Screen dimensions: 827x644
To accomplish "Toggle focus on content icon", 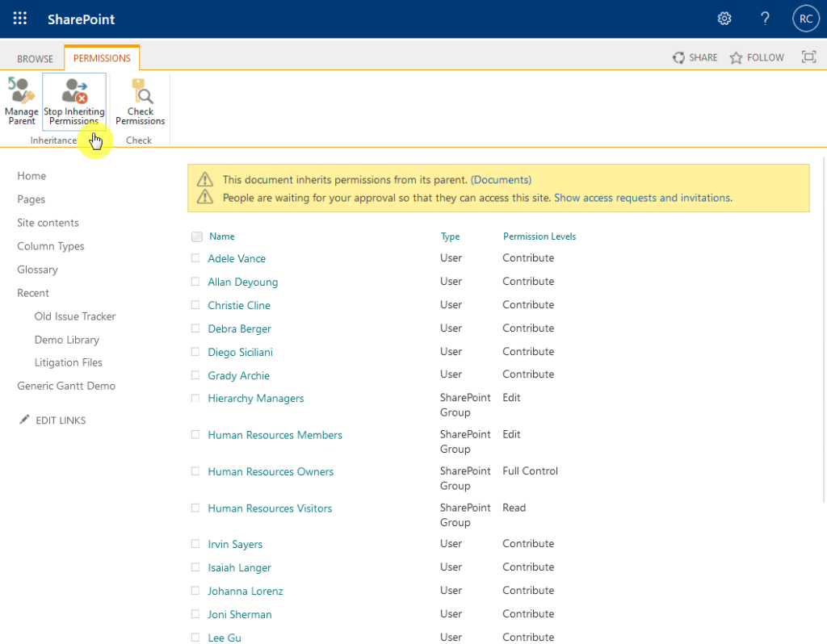I will [808, 57].
